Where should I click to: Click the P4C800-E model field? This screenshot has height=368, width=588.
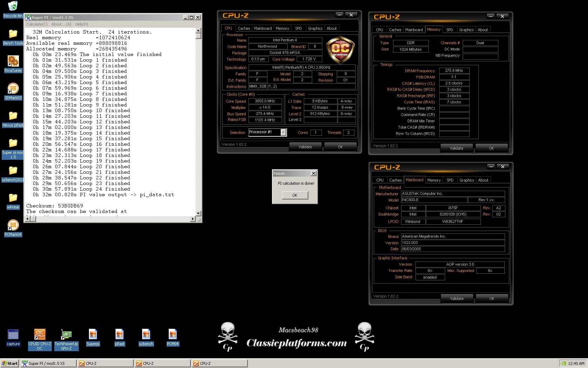[434, 200]
